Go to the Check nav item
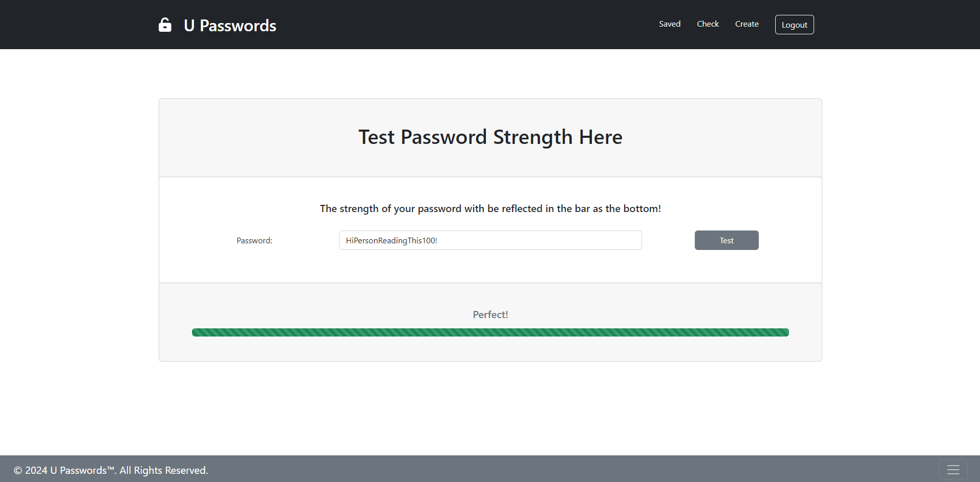This screenshot has width=980, height=482. [708, 24]
